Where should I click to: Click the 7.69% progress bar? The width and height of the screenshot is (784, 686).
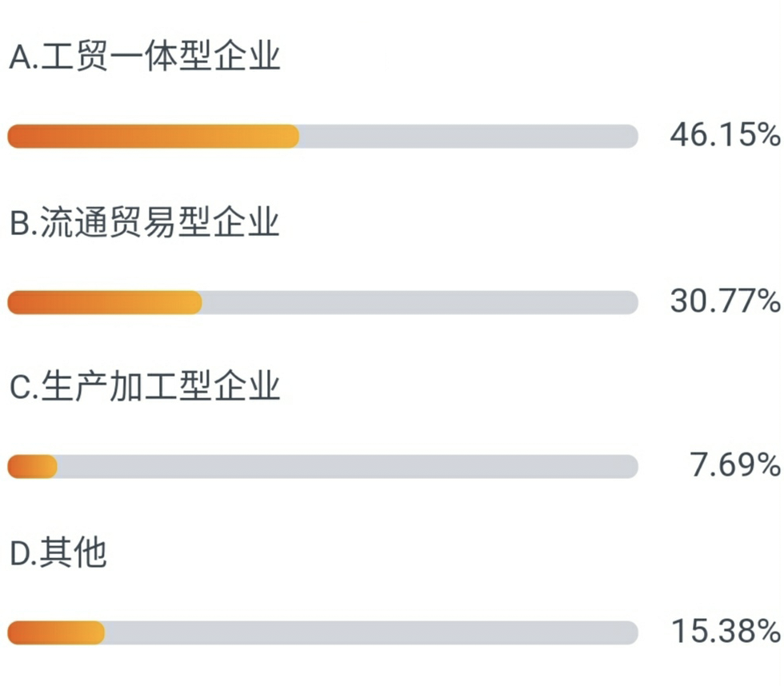(323, 467)
